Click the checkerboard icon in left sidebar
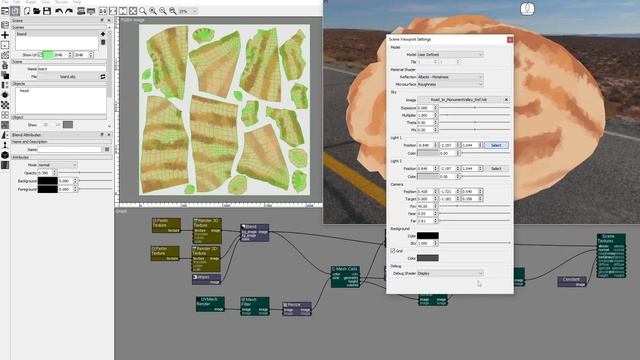The width and height of the screenshot is (640, 360). click(x=5, y=105)
